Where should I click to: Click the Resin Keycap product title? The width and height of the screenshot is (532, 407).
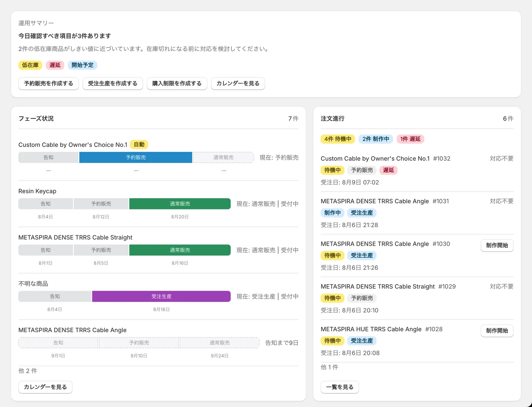[x=37, y=191]
